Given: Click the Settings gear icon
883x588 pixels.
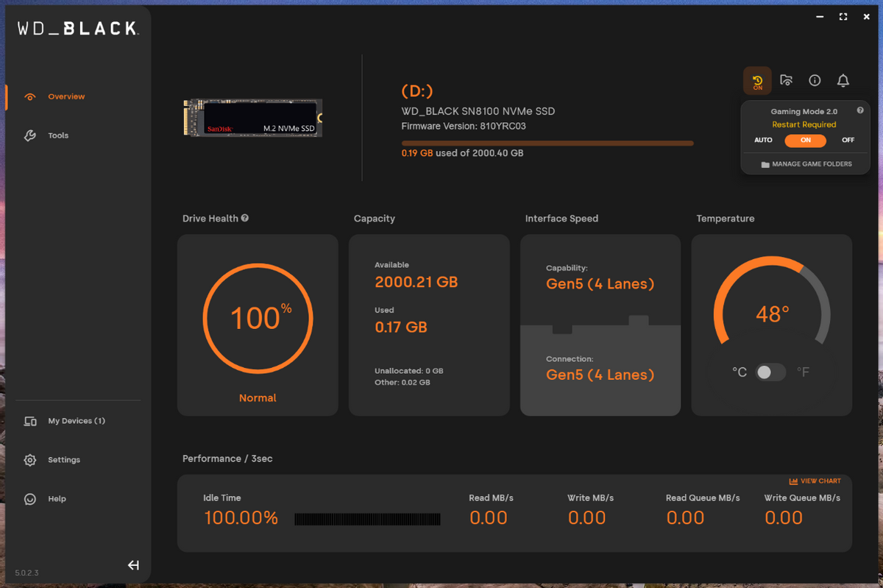Looking at the screenshot, I should click(x=30, y=460).
